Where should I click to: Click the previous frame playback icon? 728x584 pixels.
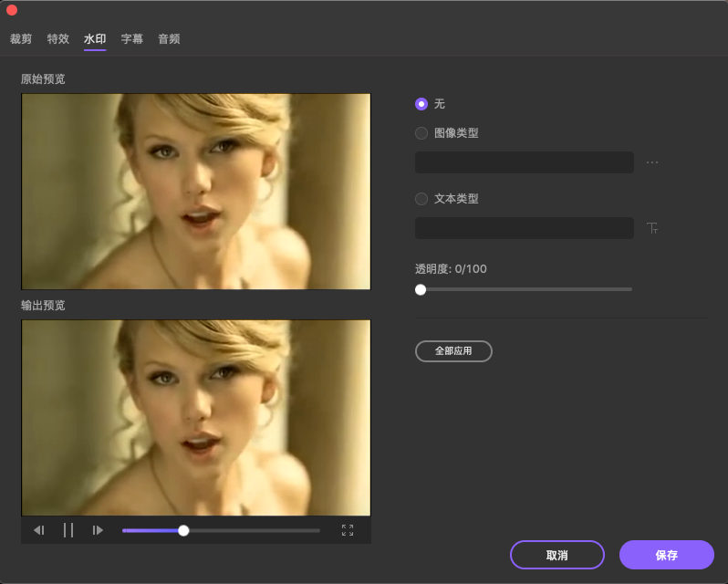[x=39, y=530]
